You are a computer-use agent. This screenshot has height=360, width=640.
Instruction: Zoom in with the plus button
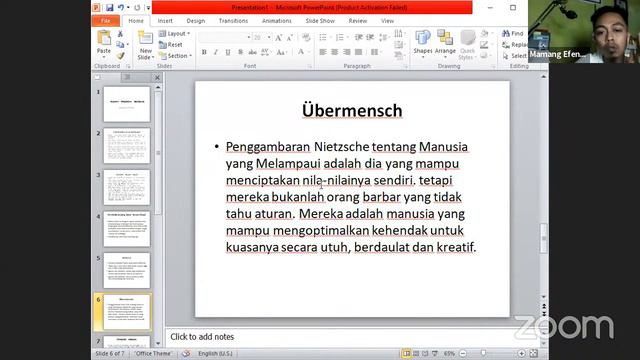click(x=522, y=353)
